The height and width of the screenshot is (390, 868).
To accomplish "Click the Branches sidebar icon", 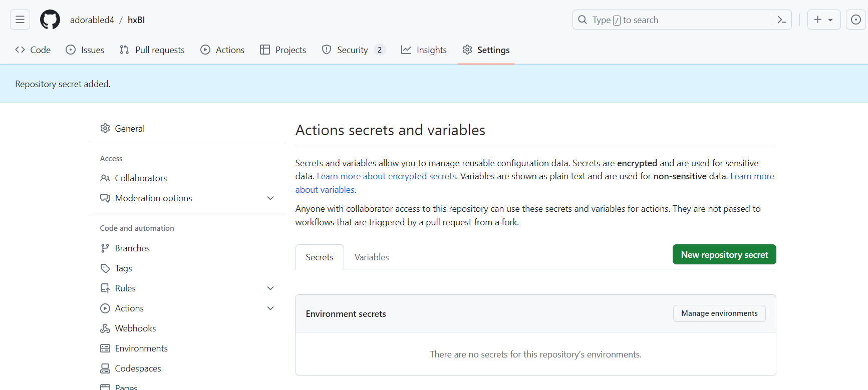I will [x=105, y=248].
